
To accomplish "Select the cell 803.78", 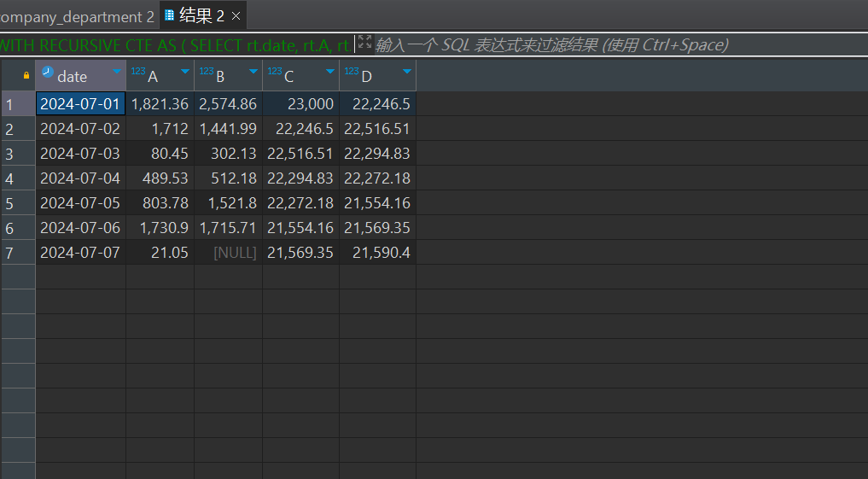I will 160,203.
